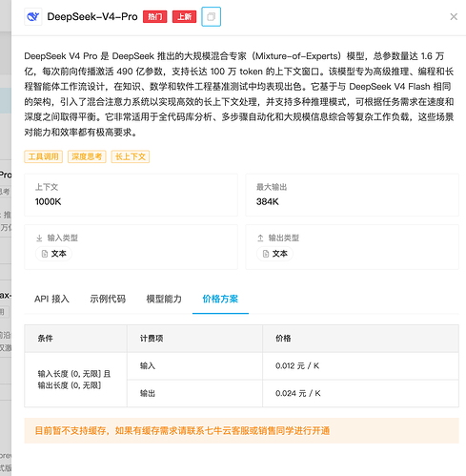Screen dimensions: 466x476
Task: Select the 价格方案 tab
Action: pos(220,299)
